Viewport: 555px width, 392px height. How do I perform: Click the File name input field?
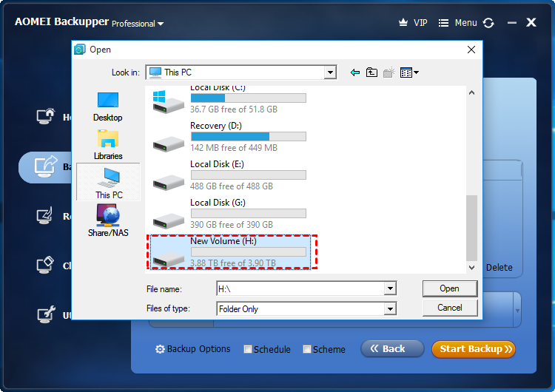(x=300, y=288)
